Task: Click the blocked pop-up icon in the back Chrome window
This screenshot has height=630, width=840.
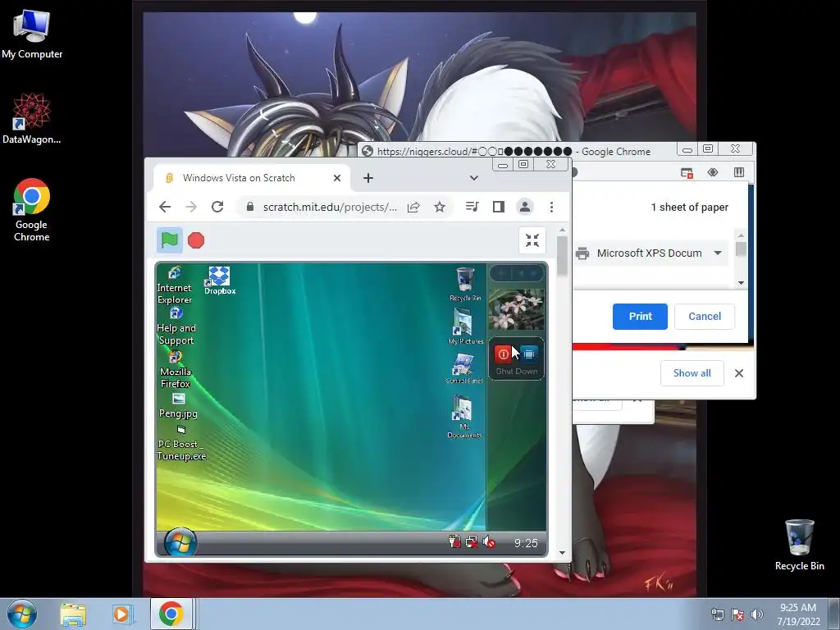Action: 687,172
